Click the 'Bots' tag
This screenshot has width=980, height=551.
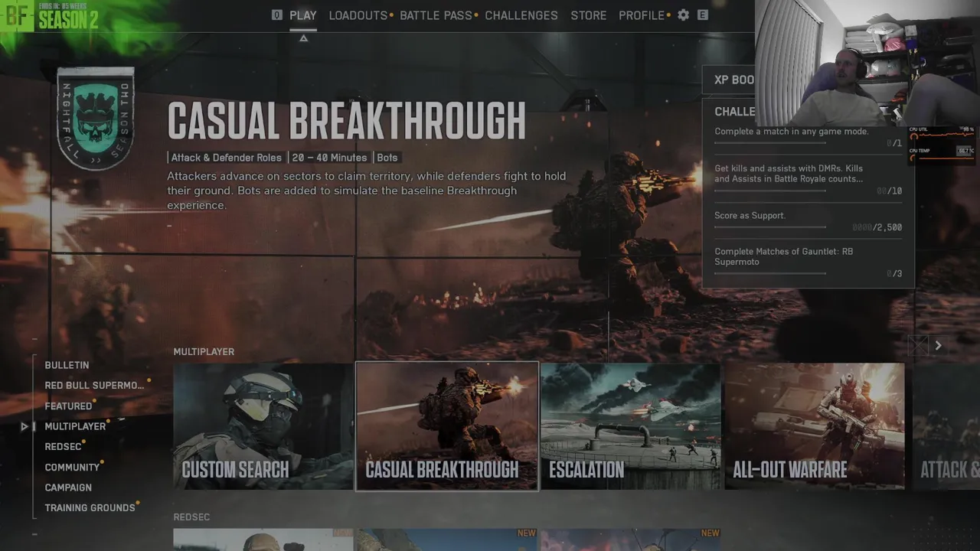[387, 158]
